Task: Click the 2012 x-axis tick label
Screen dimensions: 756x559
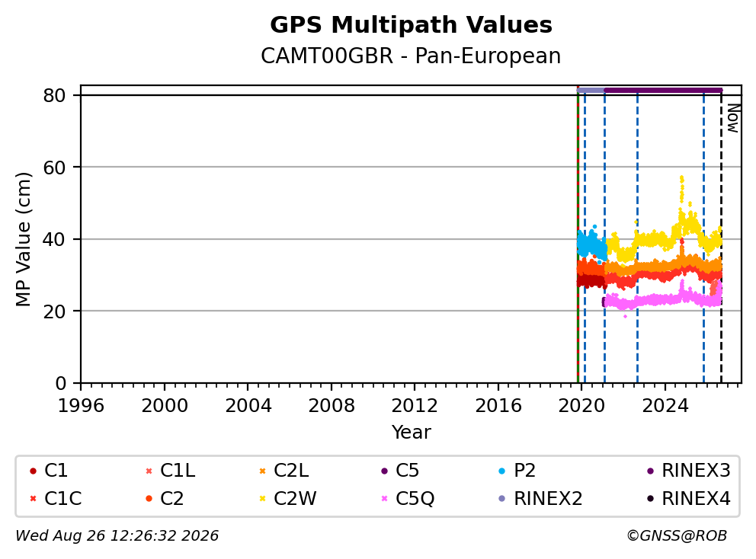Action: 415,406
